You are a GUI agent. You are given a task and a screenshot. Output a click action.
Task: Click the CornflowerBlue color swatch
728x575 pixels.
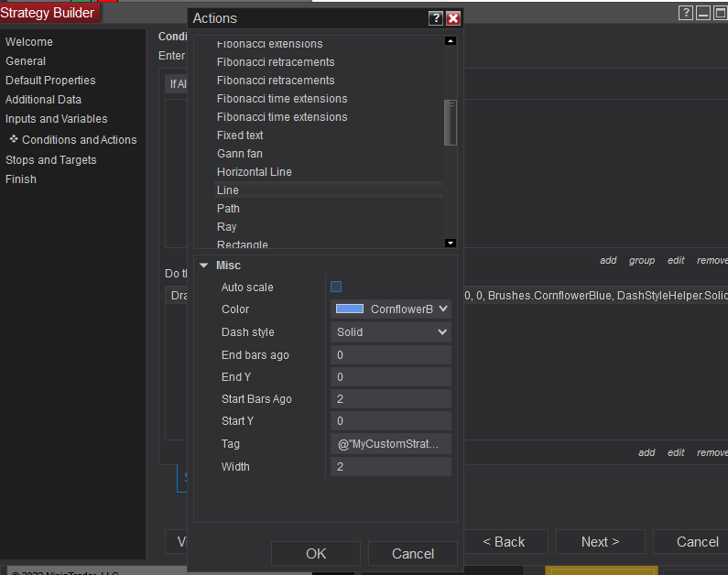(350, 309)
